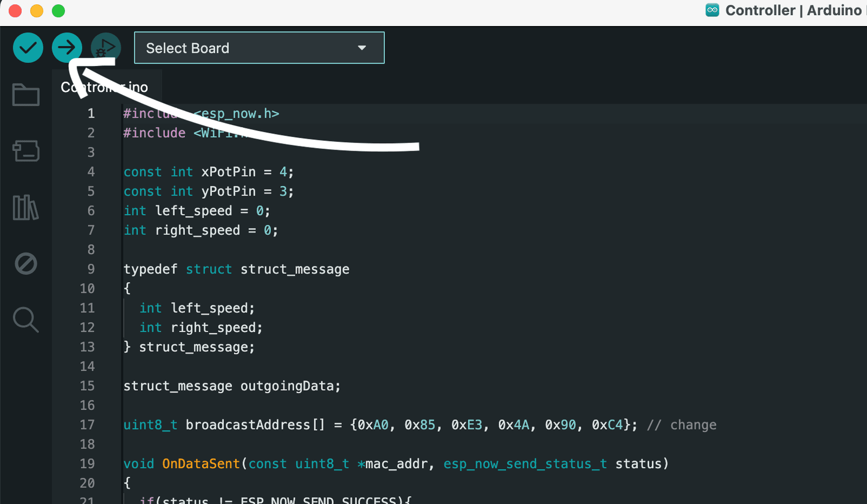
Task: Click 'right_speed;' struct member on line 12
Action: pyautogui.click(x=217, y=328)
